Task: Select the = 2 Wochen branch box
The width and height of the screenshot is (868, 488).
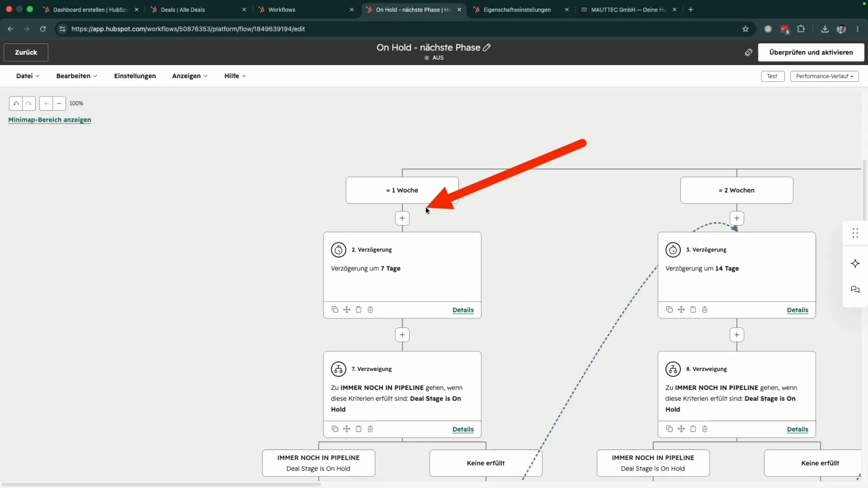Action: click(x=737, y=190)
